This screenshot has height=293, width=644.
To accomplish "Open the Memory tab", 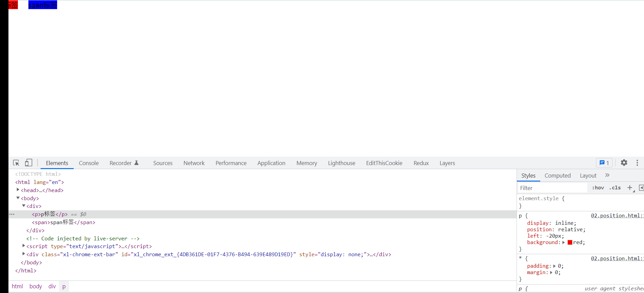I will [307, 163].
